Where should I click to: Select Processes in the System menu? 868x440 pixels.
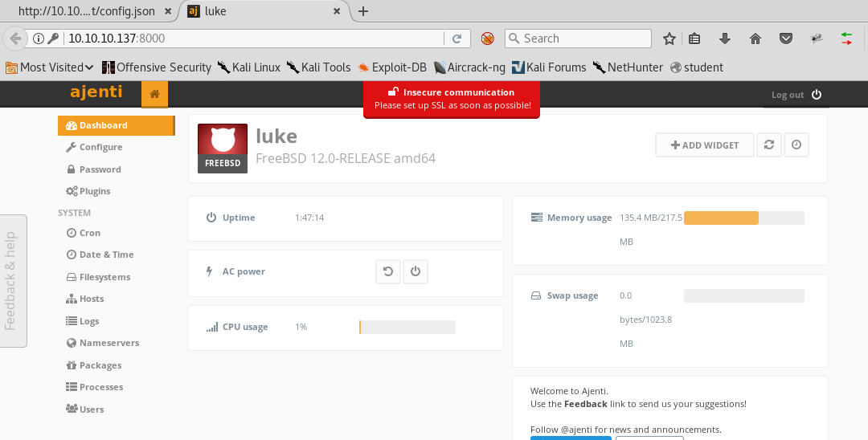pos(100,387)
